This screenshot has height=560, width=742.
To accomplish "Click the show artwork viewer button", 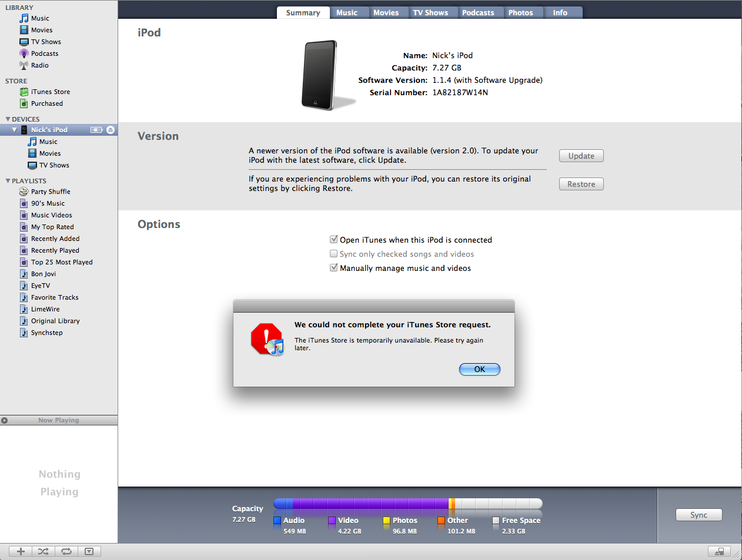I will coord(89,551).
